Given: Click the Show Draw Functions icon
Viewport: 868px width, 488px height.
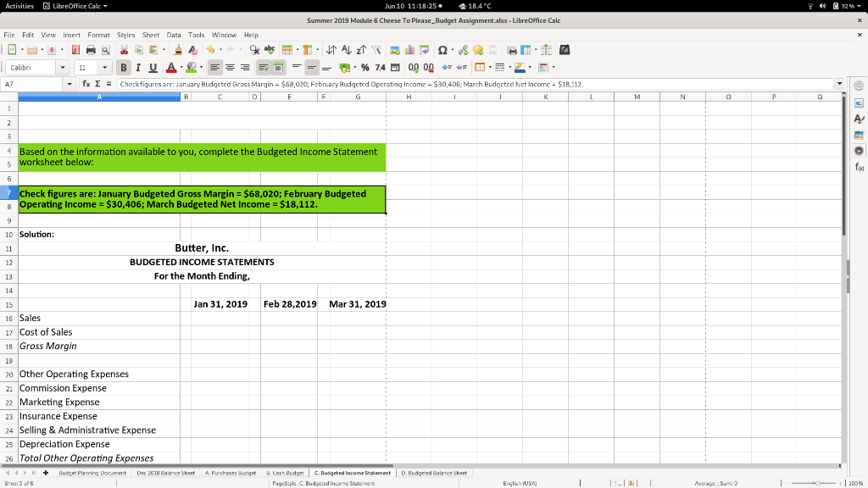Looking at the screenshot, I should [x=564, y=50].
